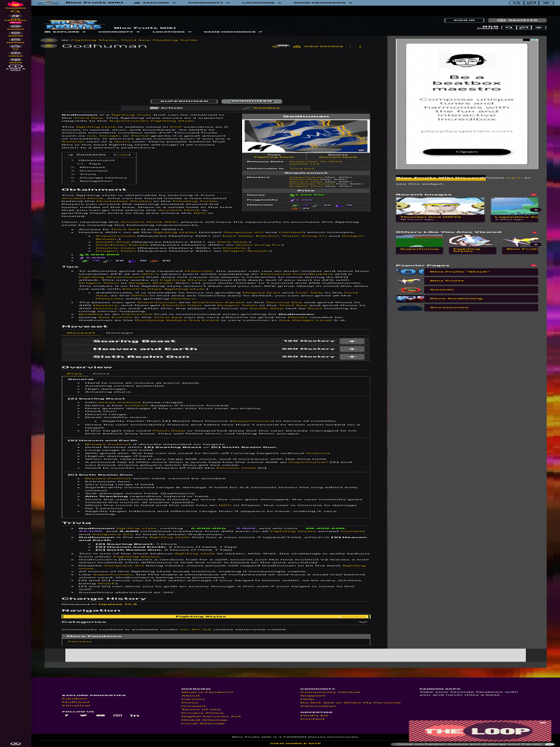Click the Blox Fruits wiki logo
560x747 pixels.
tap(74, 24)
